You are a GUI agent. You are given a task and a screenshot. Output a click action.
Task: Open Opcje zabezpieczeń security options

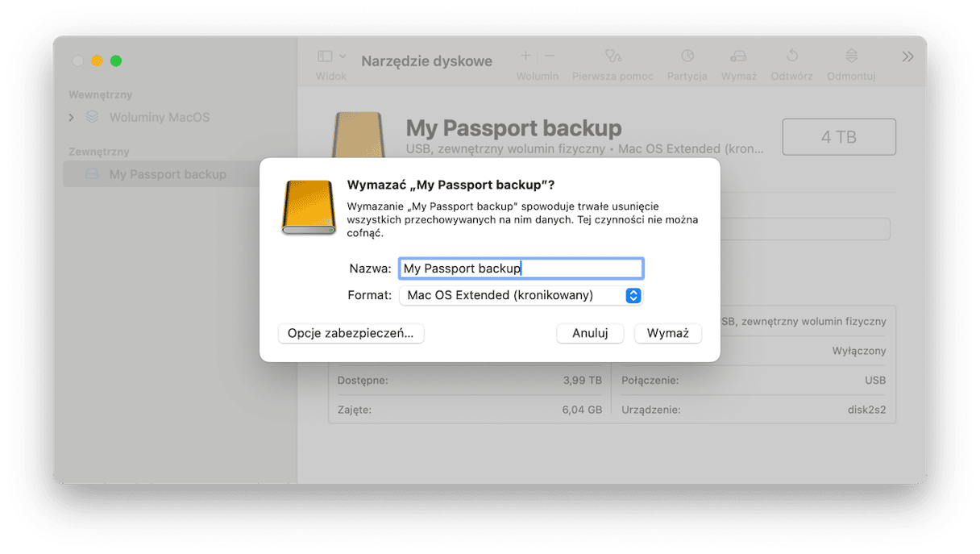[351, 333]
